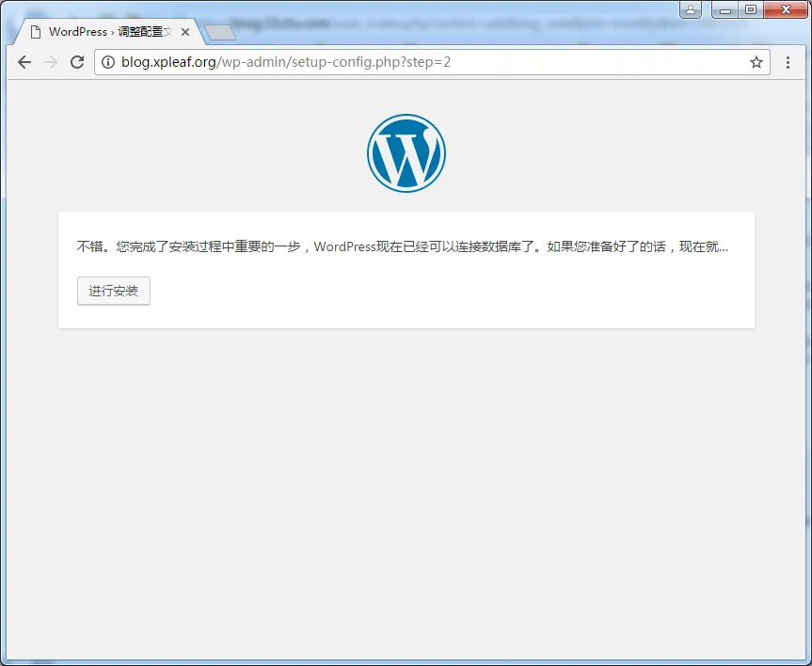
Task: Open a new tab
Action: pos(220,32)
